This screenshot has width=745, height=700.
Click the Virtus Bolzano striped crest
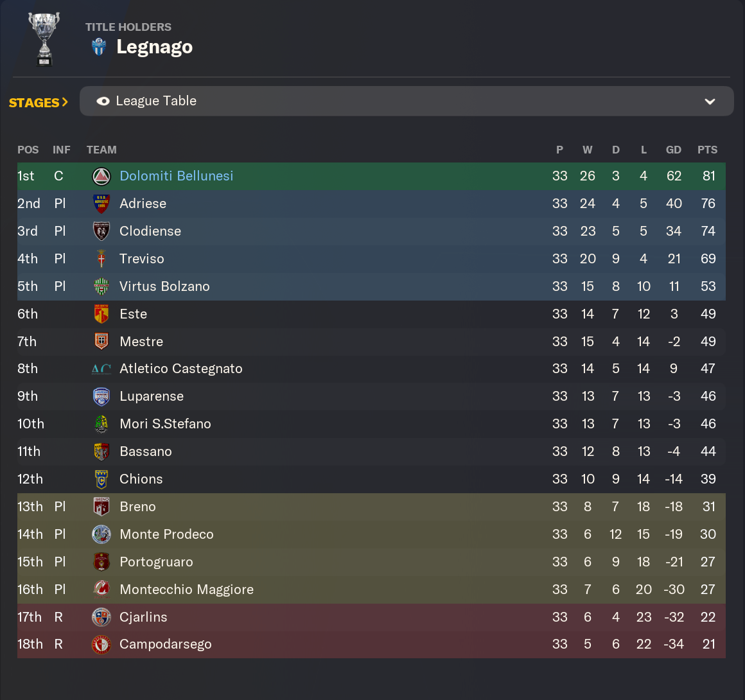(x=101, y=286)
